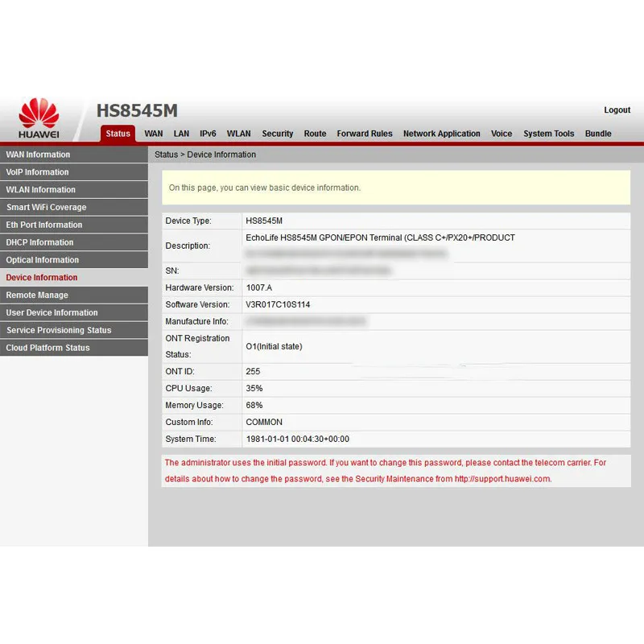Screen dimensions: 644x644
Task: Click the Status breadcrumb
Action: coord(165,155)
